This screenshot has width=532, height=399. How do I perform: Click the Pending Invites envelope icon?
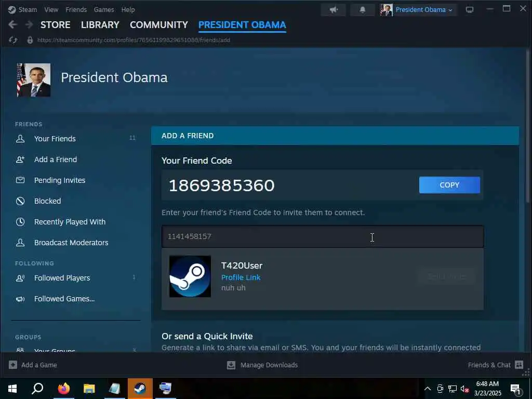pyautogui.click(x=20, y=180)
